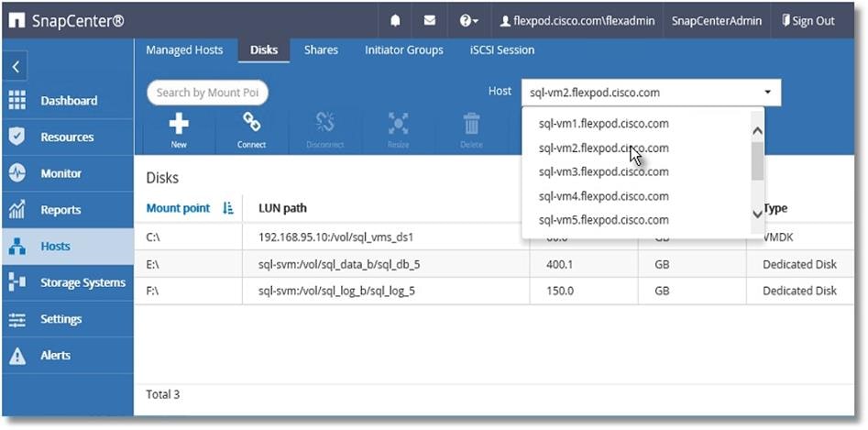Switch to the Managed Hosts tab
This screenshot has width=868, height=430.
click(184, 50)
